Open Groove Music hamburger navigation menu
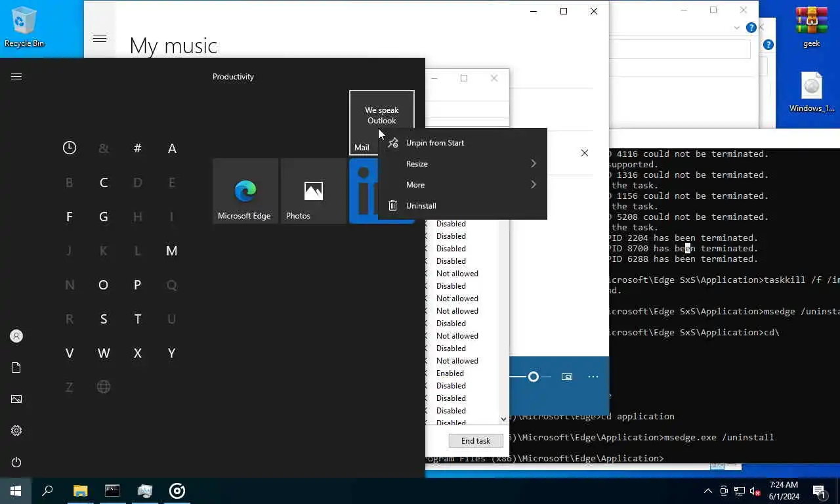The width and height of the screenshot is (840, 504). point(100,39)
